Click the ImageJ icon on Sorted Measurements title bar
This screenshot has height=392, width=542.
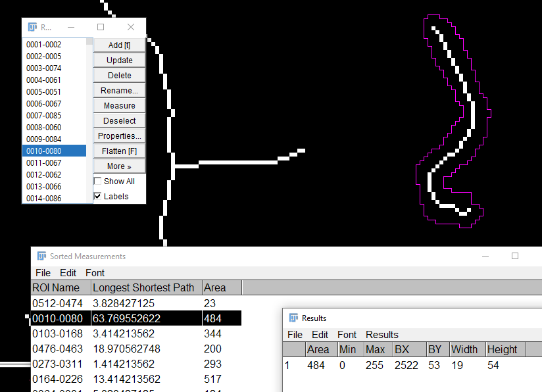pyautogui.click(x=41, y=256)
